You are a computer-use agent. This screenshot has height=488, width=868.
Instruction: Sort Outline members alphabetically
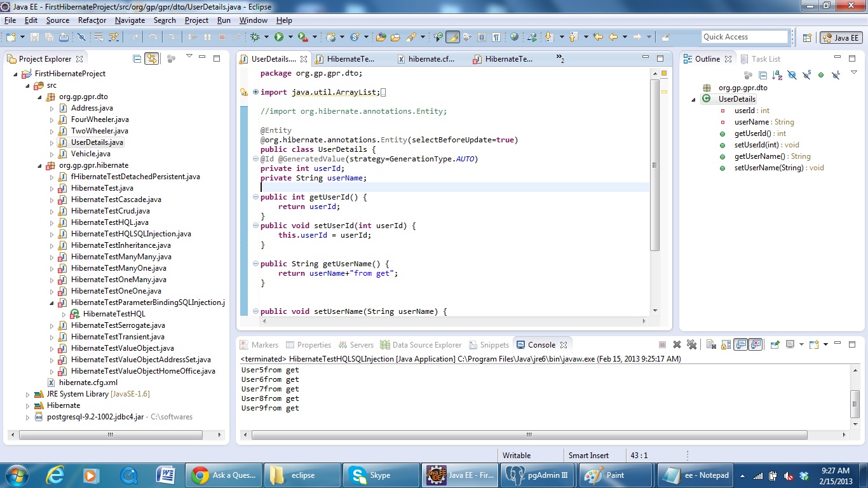(776, 74)
